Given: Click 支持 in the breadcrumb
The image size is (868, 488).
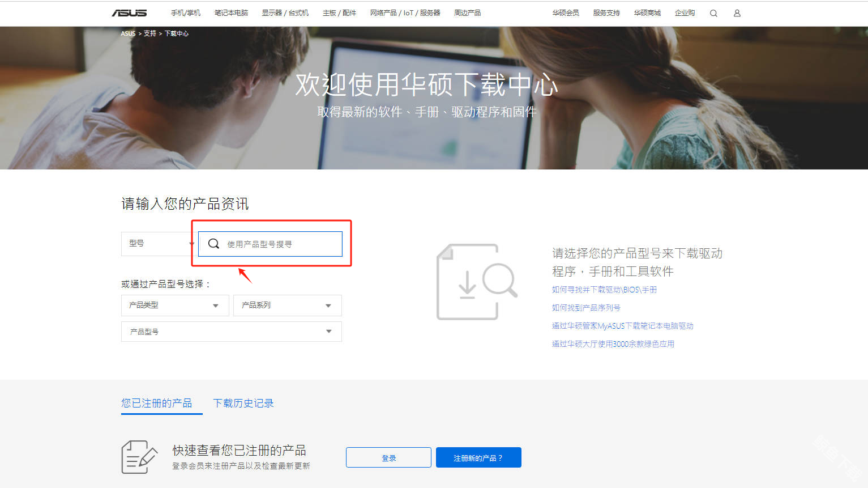Looking at the screenshot, I should [149, 33].
